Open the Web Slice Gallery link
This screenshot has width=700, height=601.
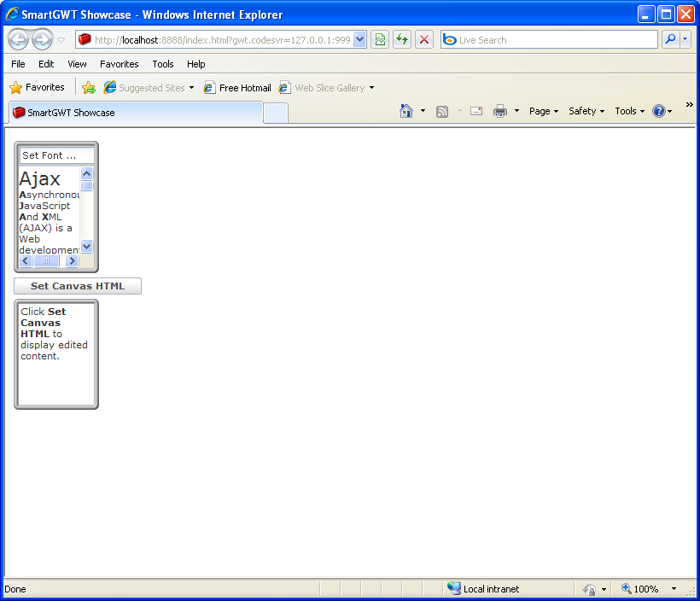click(x=322, y=88)
